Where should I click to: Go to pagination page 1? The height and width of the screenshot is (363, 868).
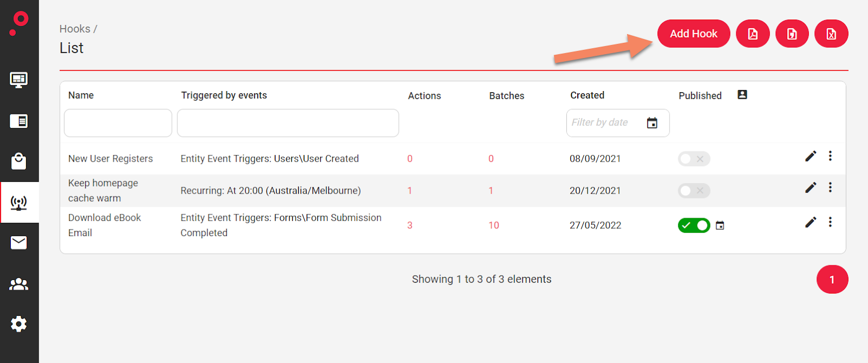[x=832, y=279]
